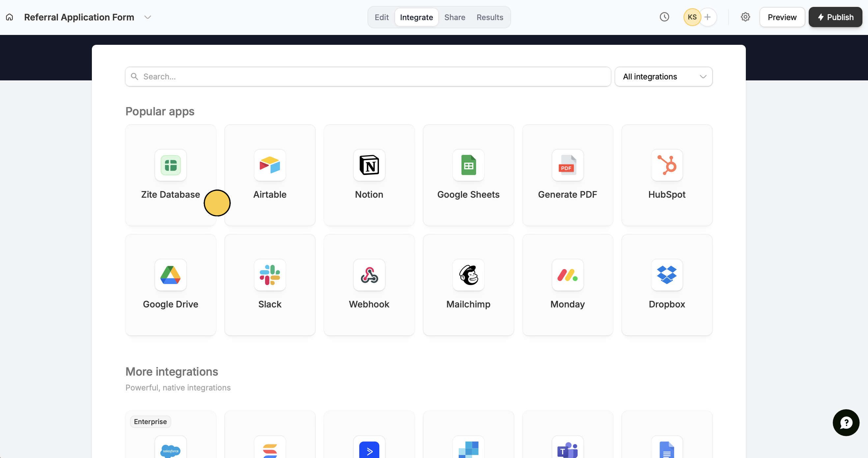Click the Publish button
Screen dimensions: 868x458
(835, 17)
